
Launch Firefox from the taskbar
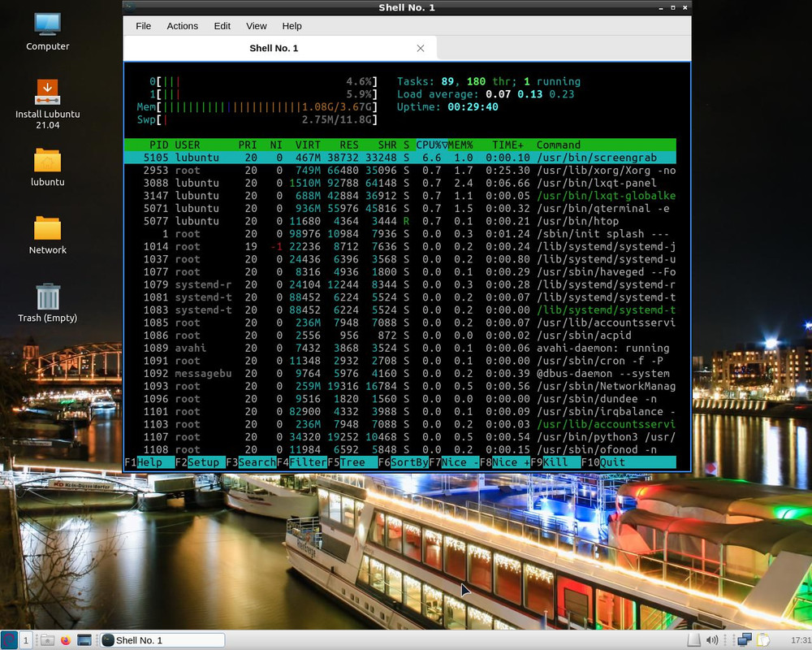click(65, 640)
